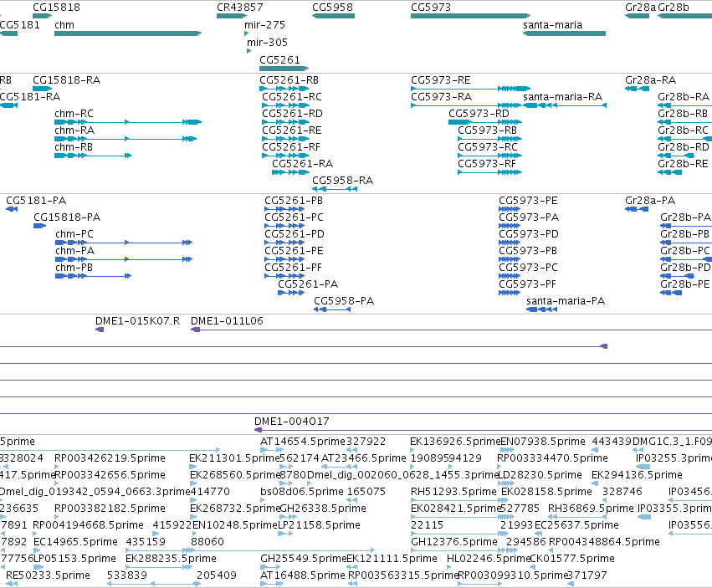Select protein Gr28b-PD

pos(677,276)
